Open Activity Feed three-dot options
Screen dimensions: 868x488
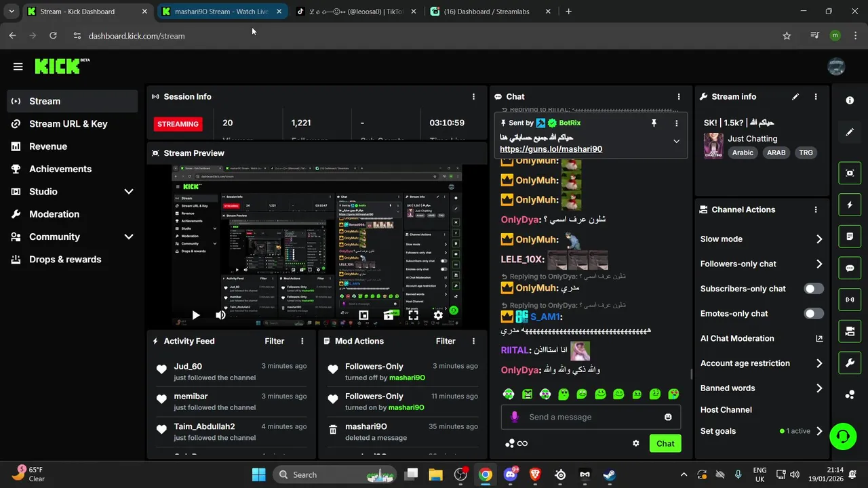pos(302,341)
